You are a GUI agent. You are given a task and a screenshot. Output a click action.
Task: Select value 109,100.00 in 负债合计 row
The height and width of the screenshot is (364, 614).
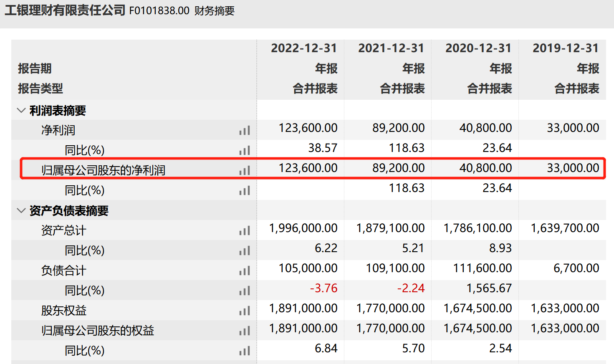coord(395,268)
